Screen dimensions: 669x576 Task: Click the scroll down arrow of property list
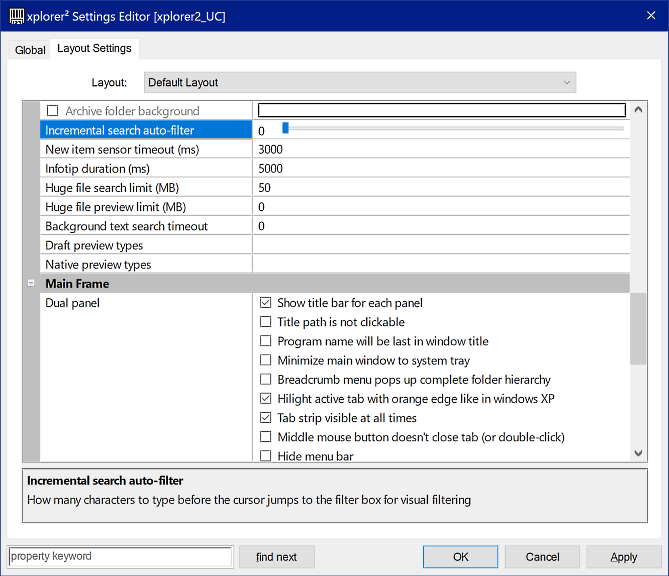pyautogui.click(x=638, y=453)
